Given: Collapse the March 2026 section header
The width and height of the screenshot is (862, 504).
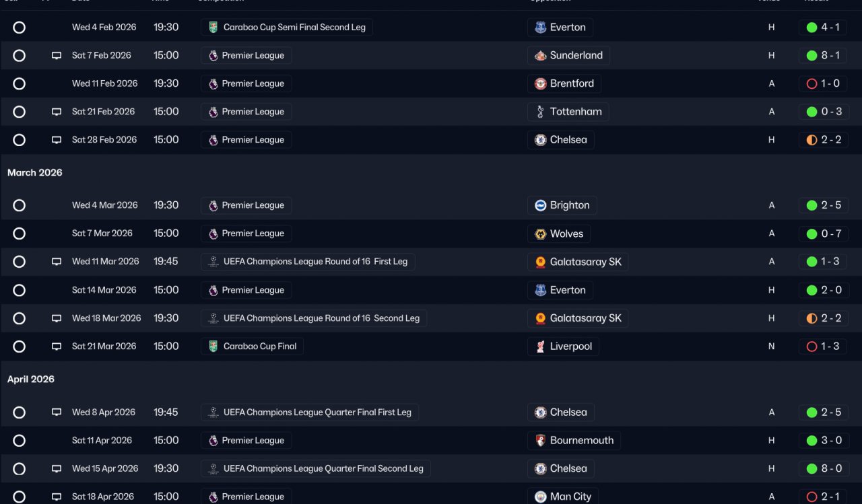Looking at the screenshot, I should pyautogui.click(x=35, y=173).
